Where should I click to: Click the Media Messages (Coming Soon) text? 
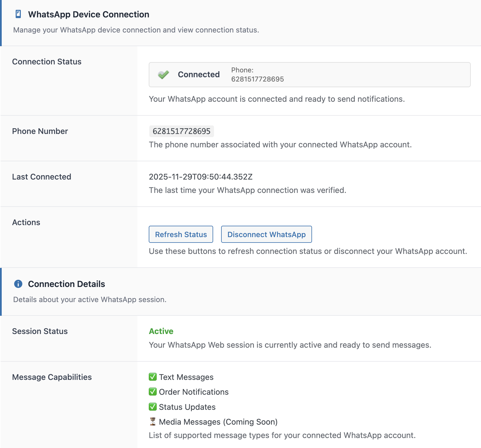(218, 422)
